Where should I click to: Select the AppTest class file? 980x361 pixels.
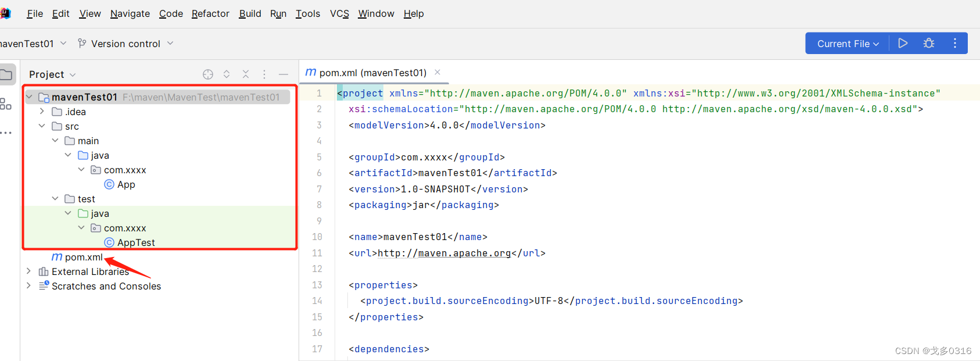coord(130,242)
